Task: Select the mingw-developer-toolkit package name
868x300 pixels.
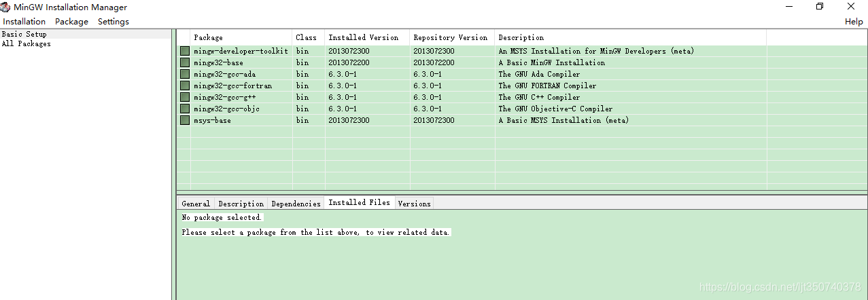Action: pyautogui.click(x=241, y=51)
